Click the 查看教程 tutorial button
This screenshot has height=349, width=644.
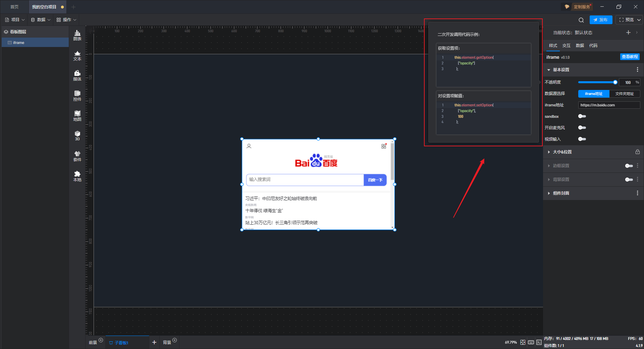click(x=630, y=57)
